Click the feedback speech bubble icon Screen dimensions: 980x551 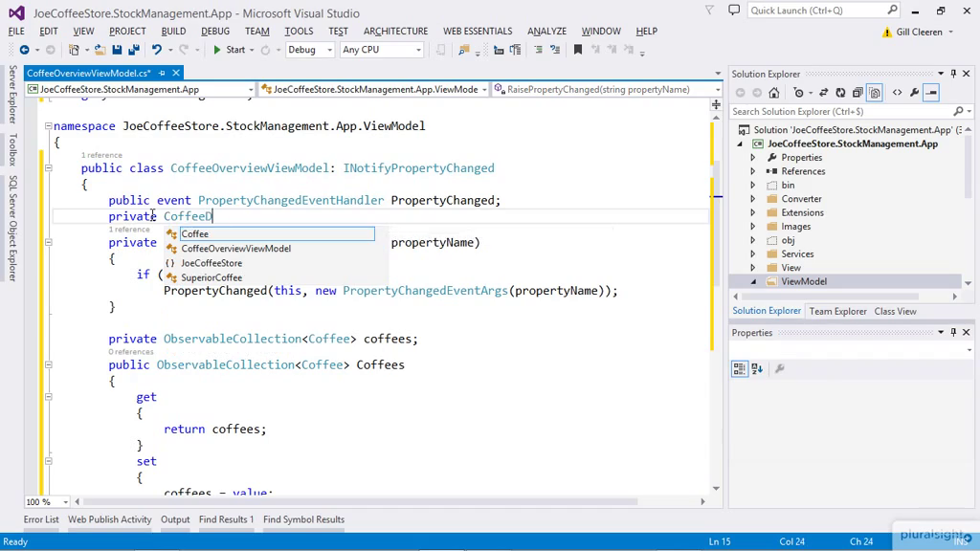[734, 11]
